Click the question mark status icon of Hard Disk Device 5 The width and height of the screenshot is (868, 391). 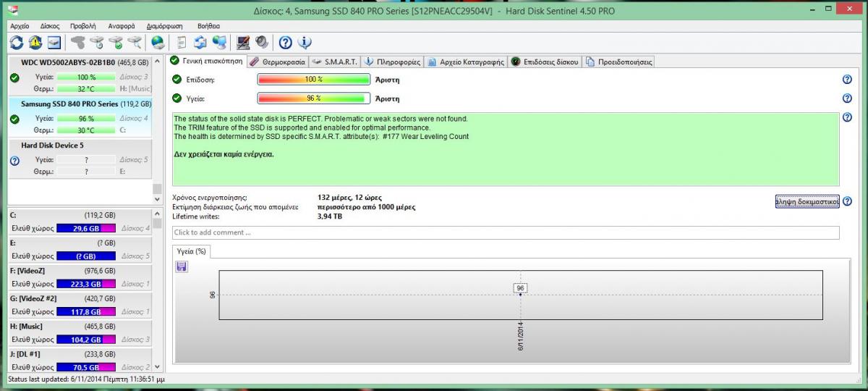[14, 161]
